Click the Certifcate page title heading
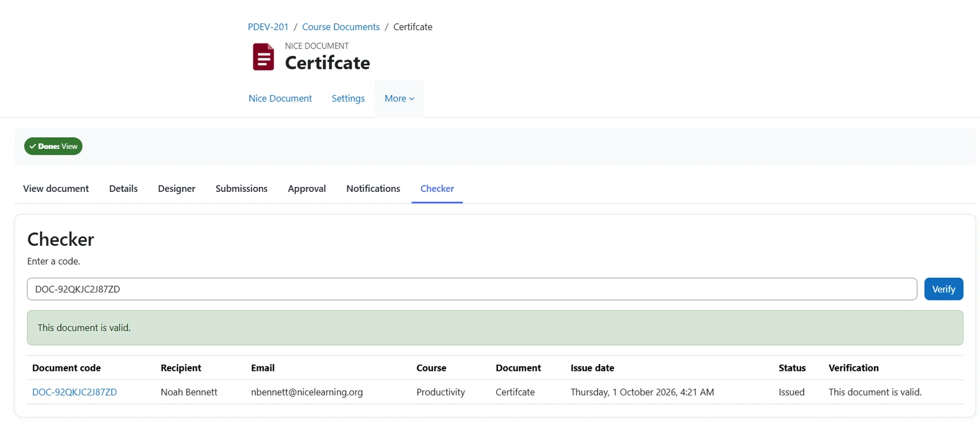 tap(327, 63)
